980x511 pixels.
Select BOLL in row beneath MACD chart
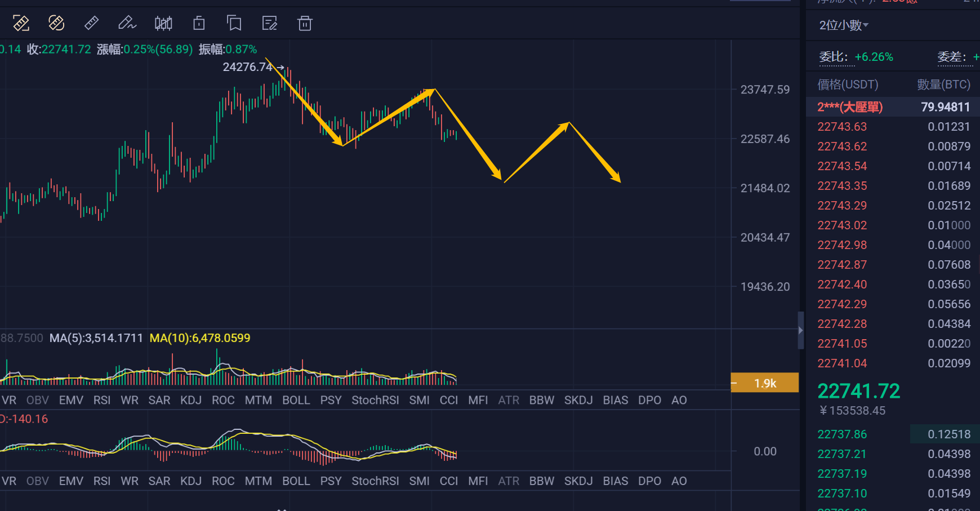[296, 481]
